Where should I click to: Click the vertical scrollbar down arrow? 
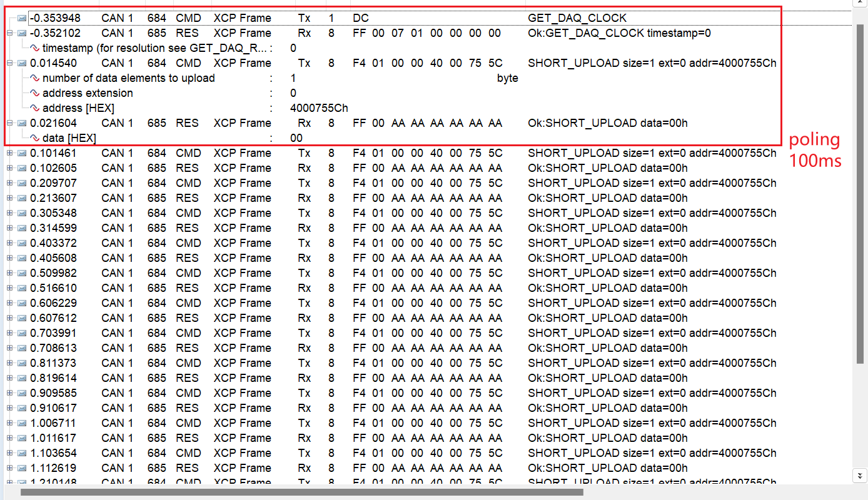tap(860, 476)
